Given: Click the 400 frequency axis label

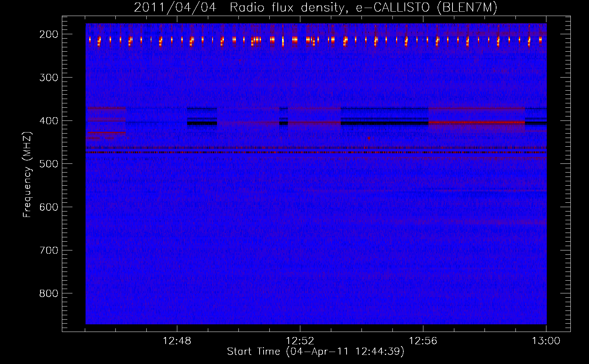Looking at the screenshot, I should tap(48, 121).
